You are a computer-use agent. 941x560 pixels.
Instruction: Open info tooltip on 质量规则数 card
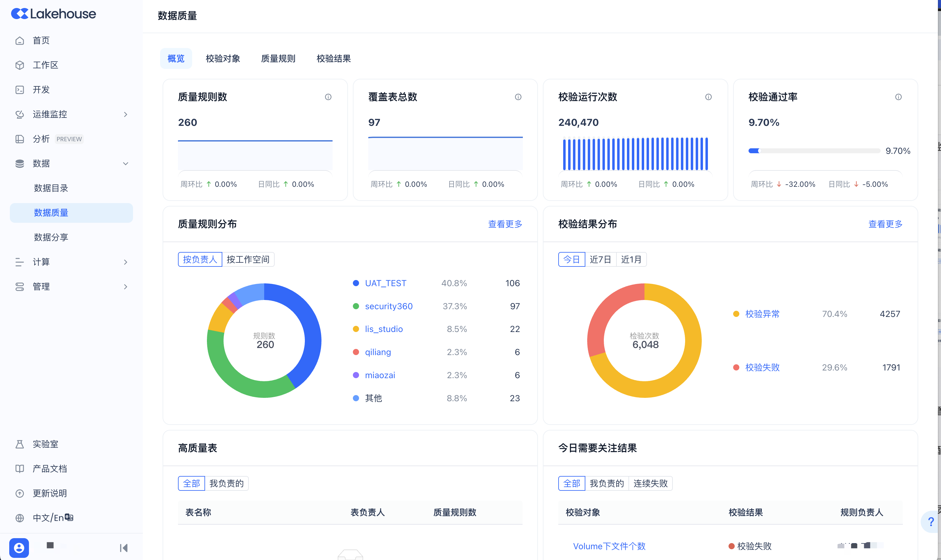(x=328, y=97)
